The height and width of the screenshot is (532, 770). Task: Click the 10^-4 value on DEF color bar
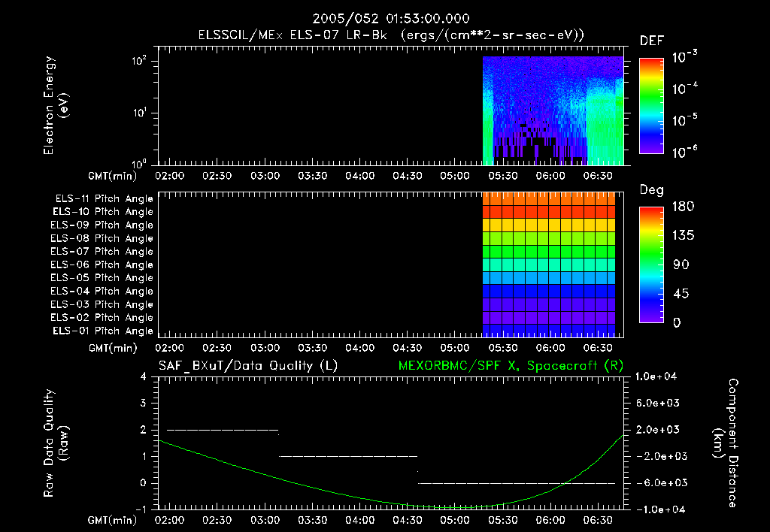tap(684, 89)
